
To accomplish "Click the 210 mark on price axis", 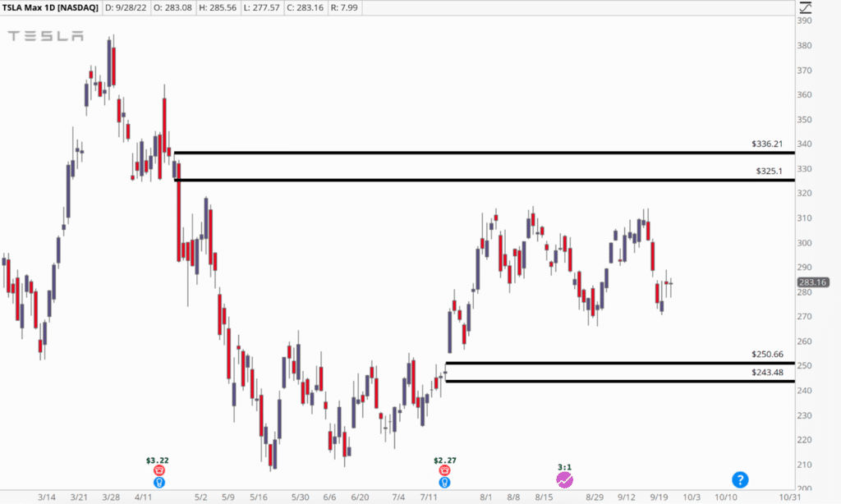I will pyautogui.click(x=804, y=465).
